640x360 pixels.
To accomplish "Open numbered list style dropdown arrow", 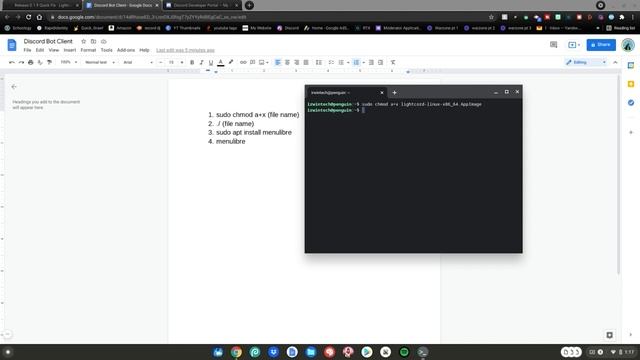I will pos(363,62).
